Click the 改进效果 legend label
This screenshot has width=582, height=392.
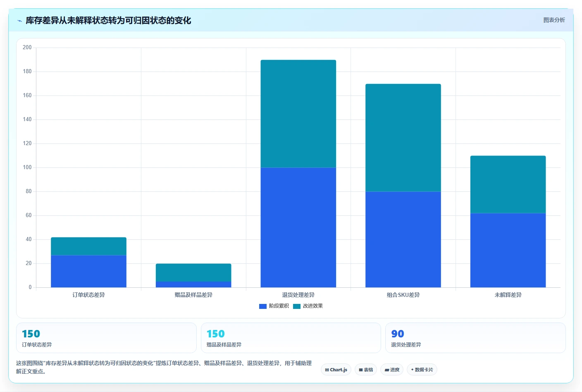tap(312, 306)
